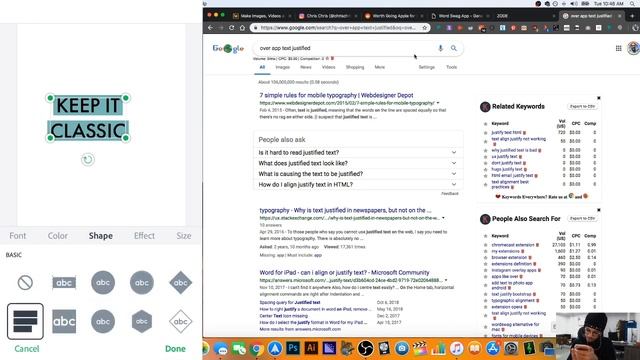This screenshot has height=360, width=640.
Task: Open Photoshop from the Dock
Action: pos(293,348)
